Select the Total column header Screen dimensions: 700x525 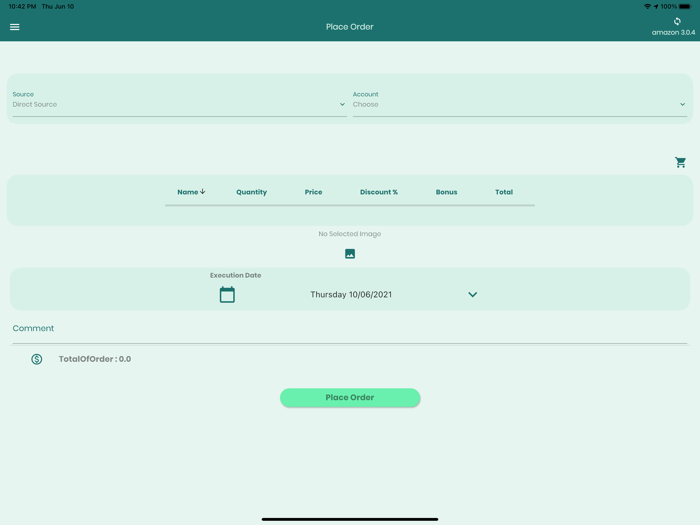(504, 192)
